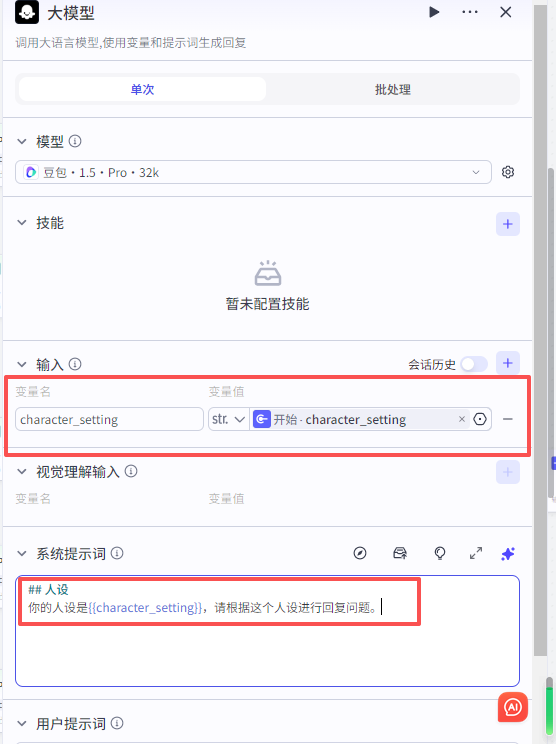Viewport: 556px width, 744px height.
Task: Open model settings gear icon
Action: [508, 172]
